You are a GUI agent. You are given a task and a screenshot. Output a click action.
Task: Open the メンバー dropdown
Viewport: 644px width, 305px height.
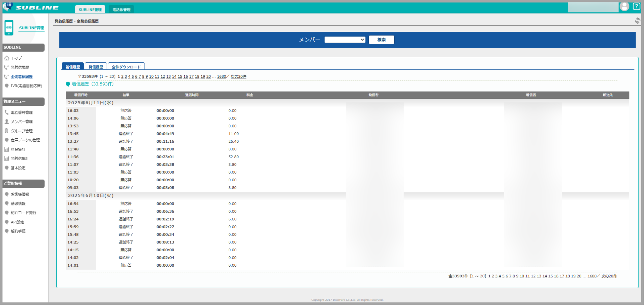(345, 40)
